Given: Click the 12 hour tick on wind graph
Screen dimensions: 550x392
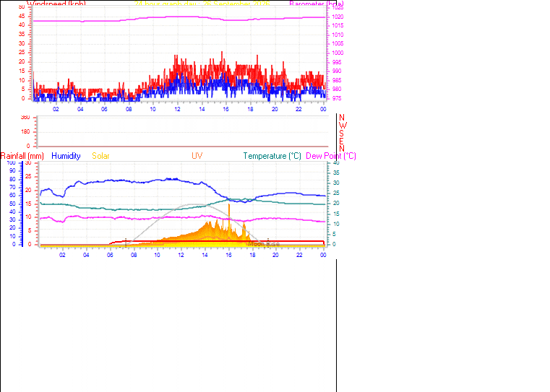Looking at the screenshot, I should click(178, 109).
